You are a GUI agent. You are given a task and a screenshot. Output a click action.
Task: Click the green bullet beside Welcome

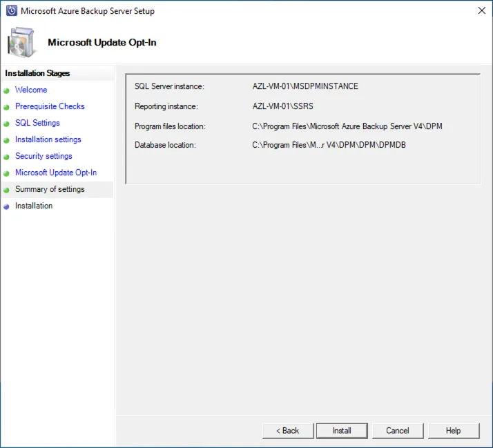(7, 90)
